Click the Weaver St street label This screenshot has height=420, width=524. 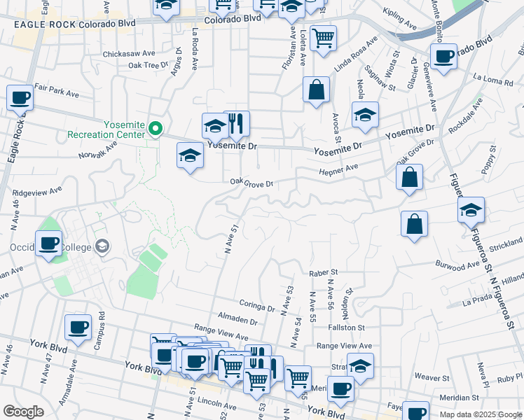(x=432, y=377)
